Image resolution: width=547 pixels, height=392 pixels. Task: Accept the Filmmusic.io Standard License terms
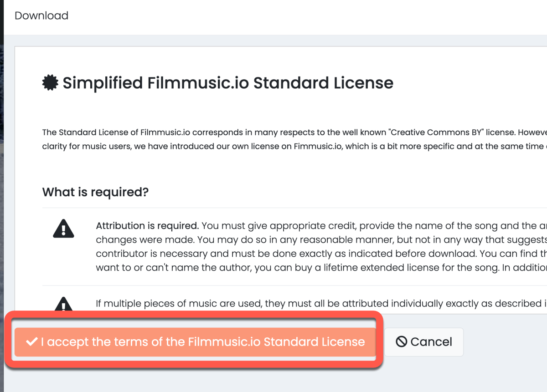point(195,342)
